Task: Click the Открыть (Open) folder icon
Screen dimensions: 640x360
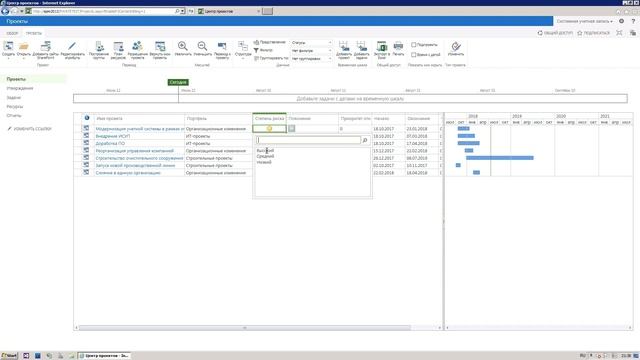Action: pyautogui.click(x=24, y=49)
